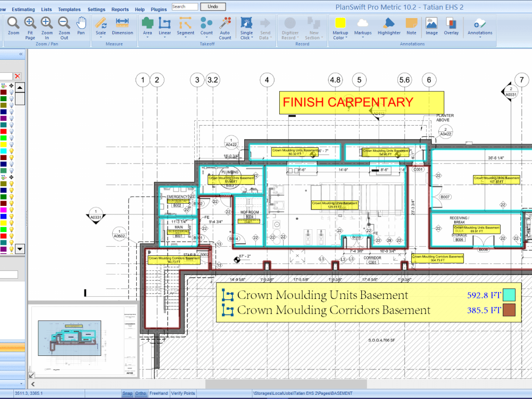Image resolution: width=532 pixels, height=399 pixels.
Task: Toggle Ortho mode in the status bar
Action: [x=140, y=393]
